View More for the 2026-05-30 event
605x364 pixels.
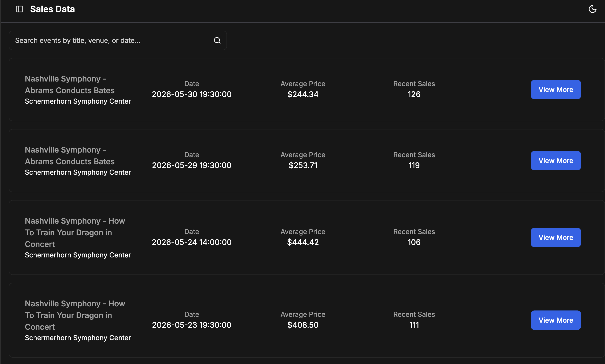(x=556, y=90)
